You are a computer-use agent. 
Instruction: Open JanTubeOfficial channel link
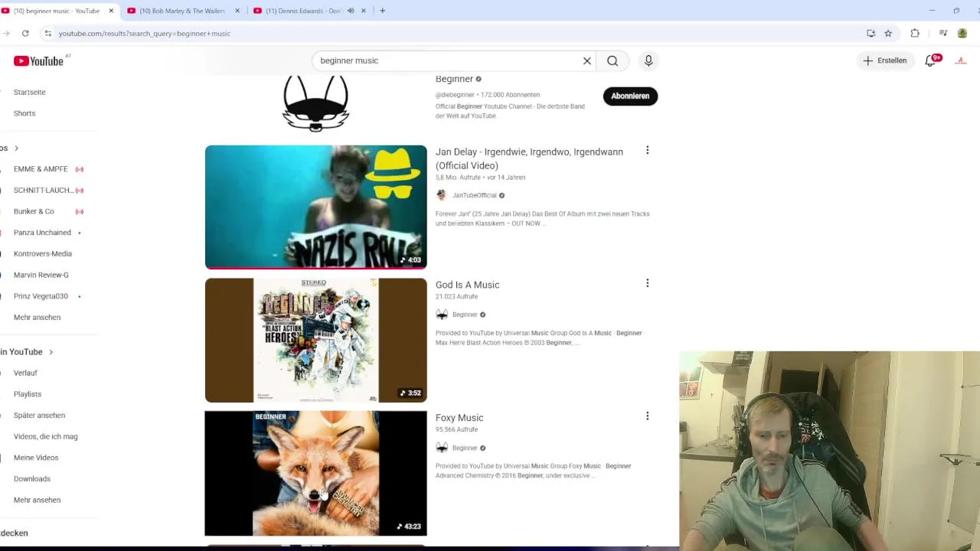pyautogui.click(x=475, y=195)
